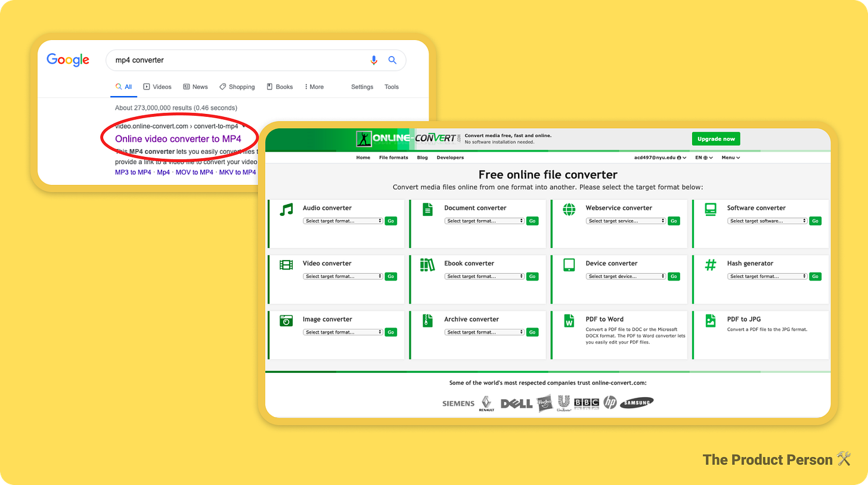Screen dimensions: 868x485
Task: Click the green Upgrade now button
Action: tap(716, 139)
